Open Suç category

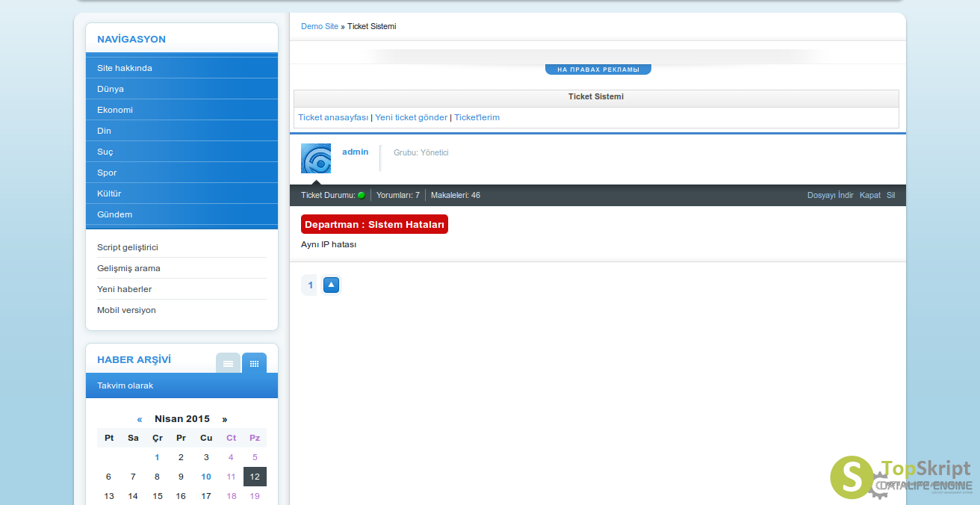coord(182,152)
